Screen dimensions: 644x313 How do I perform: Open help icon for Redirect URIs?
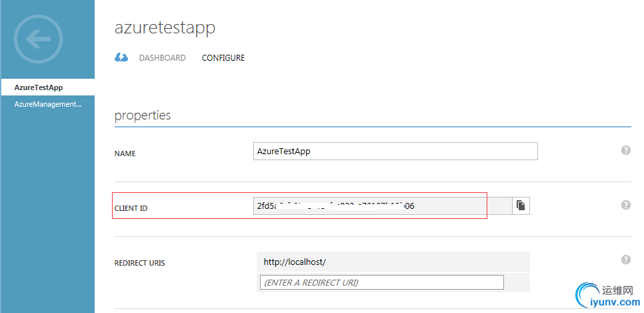625,260
